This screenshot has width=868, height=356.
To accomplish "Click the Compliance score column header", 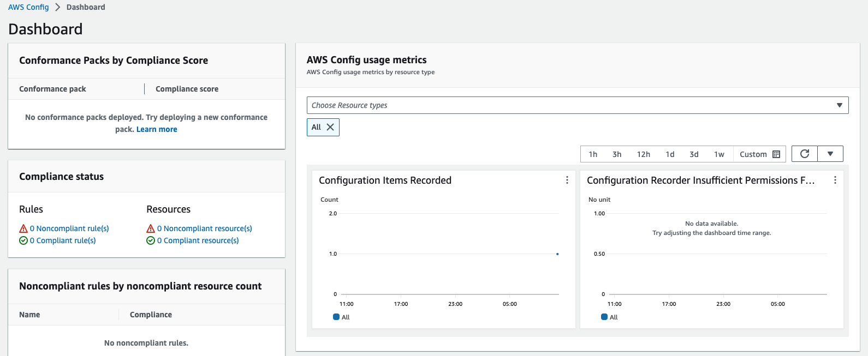I will [x=187, y=89].
